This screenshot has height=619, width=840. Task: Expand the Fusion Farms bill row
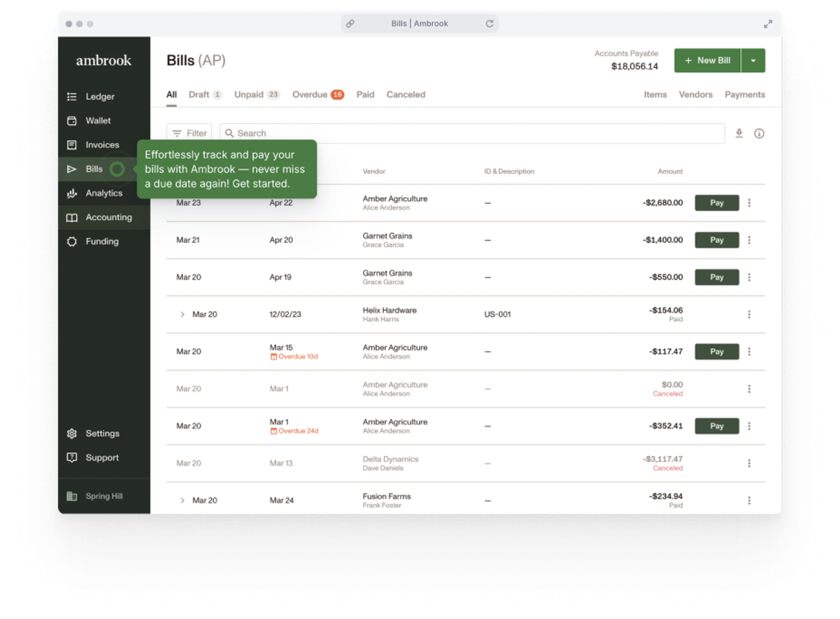tap(182, 500)
